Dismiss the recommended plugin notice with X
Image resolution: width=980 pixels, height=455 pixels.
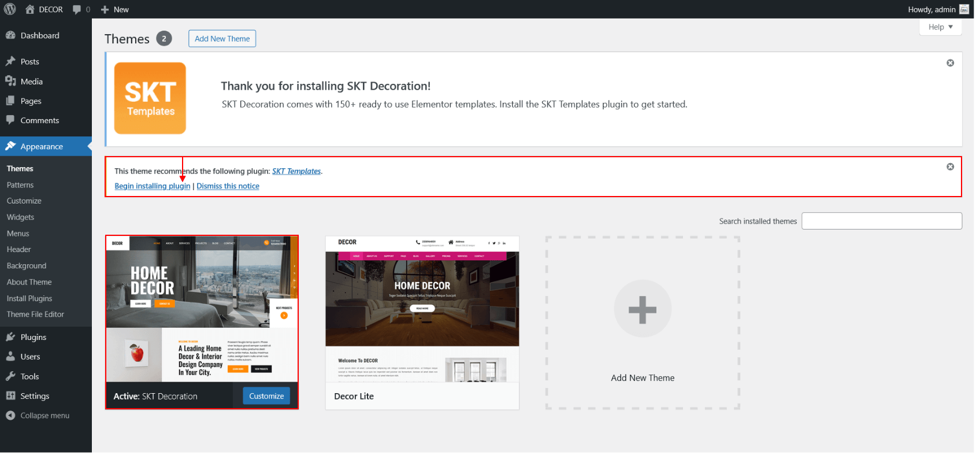[950, 167]
